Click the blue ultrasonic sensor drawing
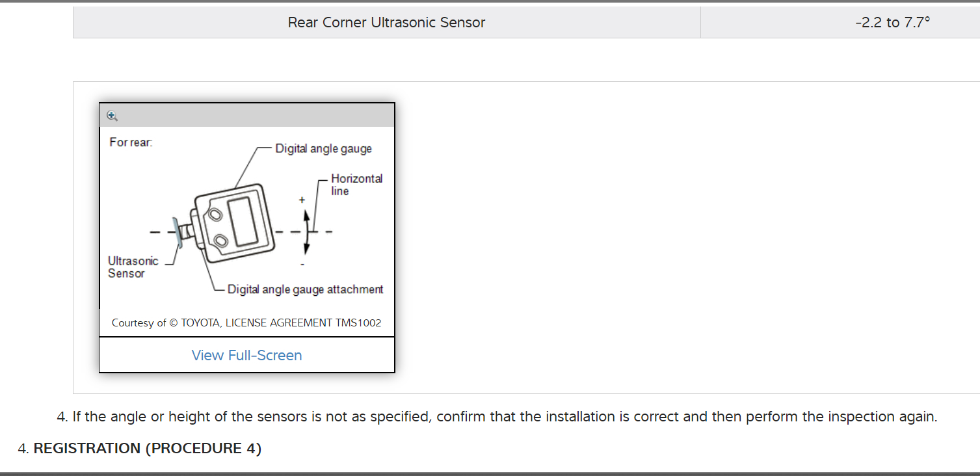 tap(178, 233)
